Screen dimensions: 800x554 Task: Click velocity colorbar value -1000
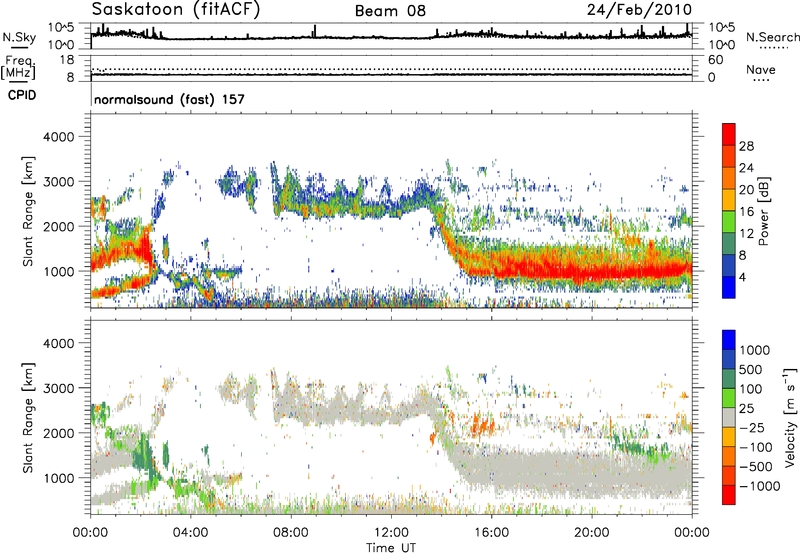pos(760,486)
